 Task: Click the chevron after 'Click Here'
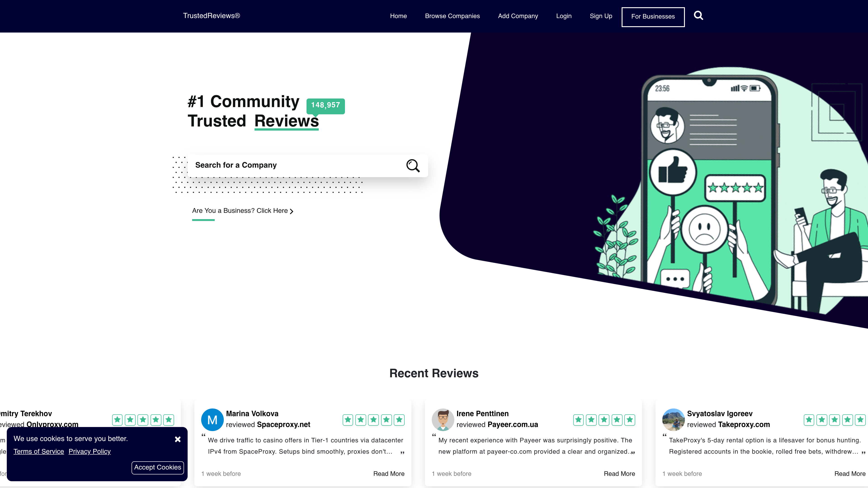[291, 211]
